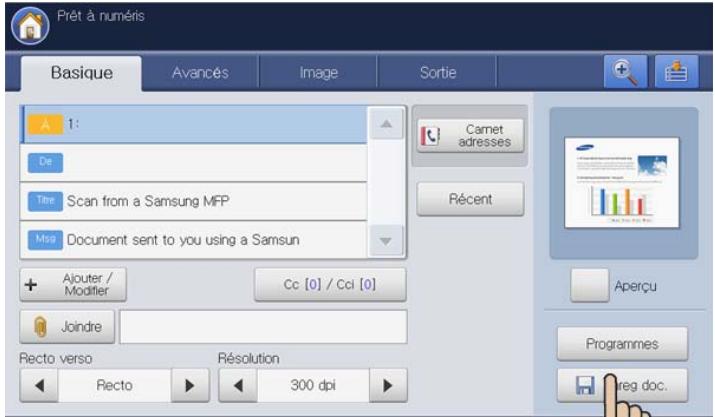
Task: Open the job status icon
Action: point(676,72)
